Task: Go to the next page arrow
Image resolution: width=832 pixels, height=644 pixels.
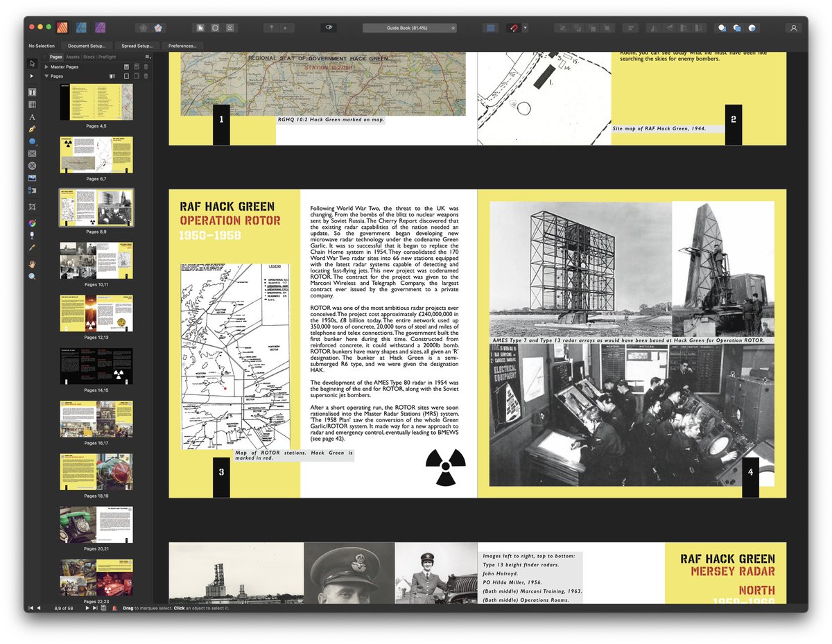Action: coord(87,608)
